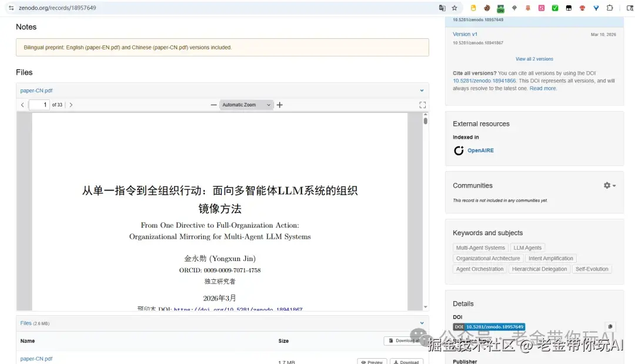Zoom out the PDF preview with minus

click(x=213, y=105)
